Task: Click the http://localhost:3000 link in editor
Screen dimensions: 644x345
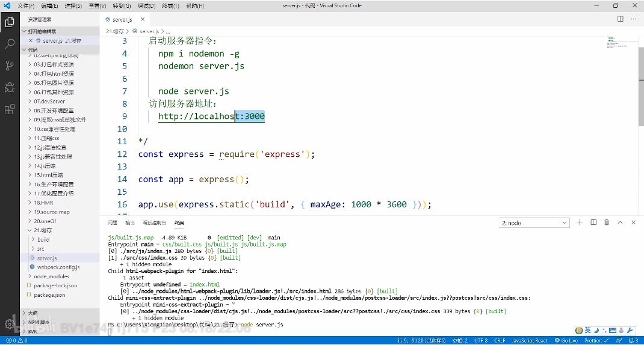Action: pos(211,117)
